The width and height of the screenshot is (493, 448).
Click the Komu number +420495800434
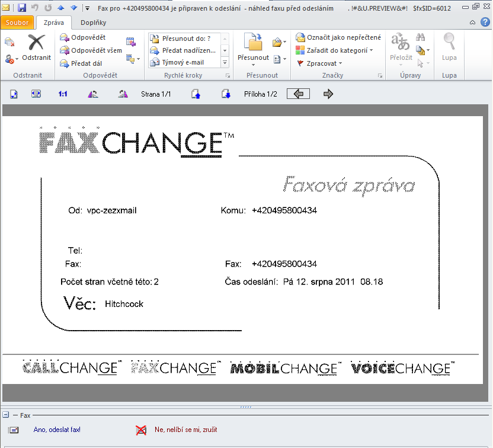[x=284, y=210]
